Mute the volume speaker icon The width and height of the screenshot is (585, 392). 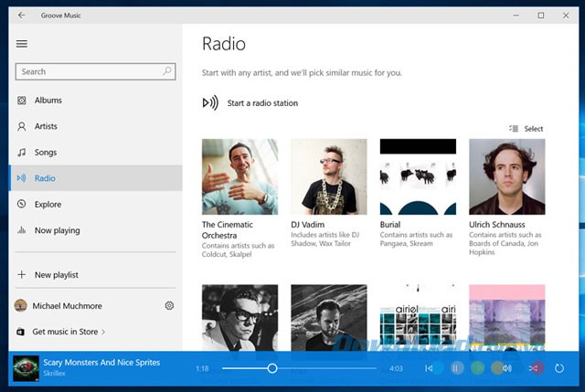[505, 368]
